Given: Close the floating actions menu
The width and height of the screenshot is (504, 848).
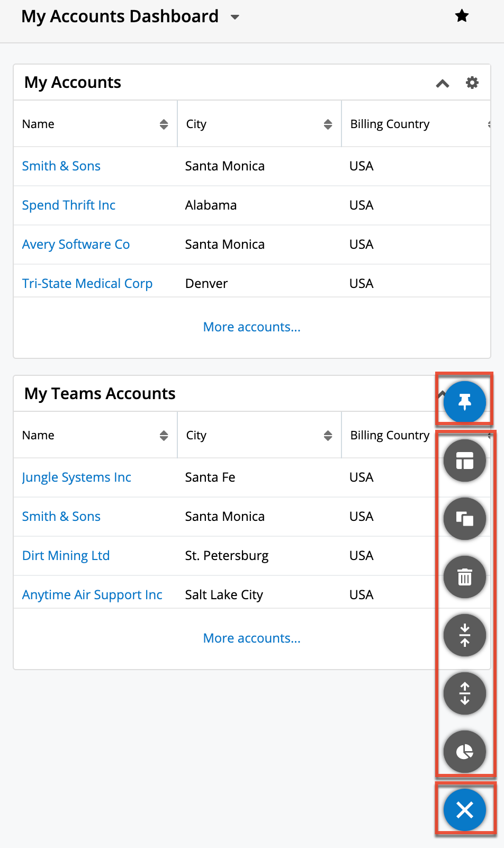Looking at the screenshot, I should 464,810.
